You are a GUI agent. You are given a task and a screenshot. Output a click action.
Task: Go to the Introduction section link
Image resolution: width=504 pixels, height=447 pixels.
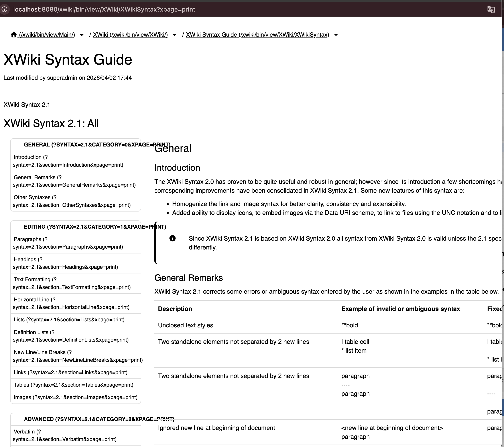pyautogui.click(x=68, y=161)
